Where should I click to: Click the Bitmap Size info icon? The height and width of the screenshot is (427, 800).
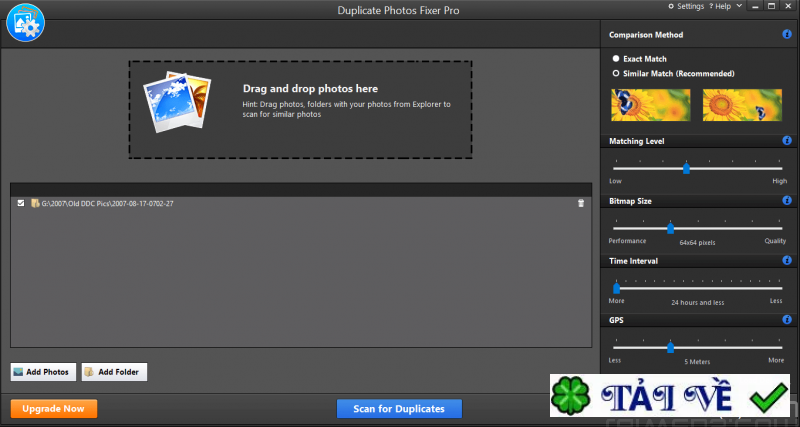click(x=787, y=200)
